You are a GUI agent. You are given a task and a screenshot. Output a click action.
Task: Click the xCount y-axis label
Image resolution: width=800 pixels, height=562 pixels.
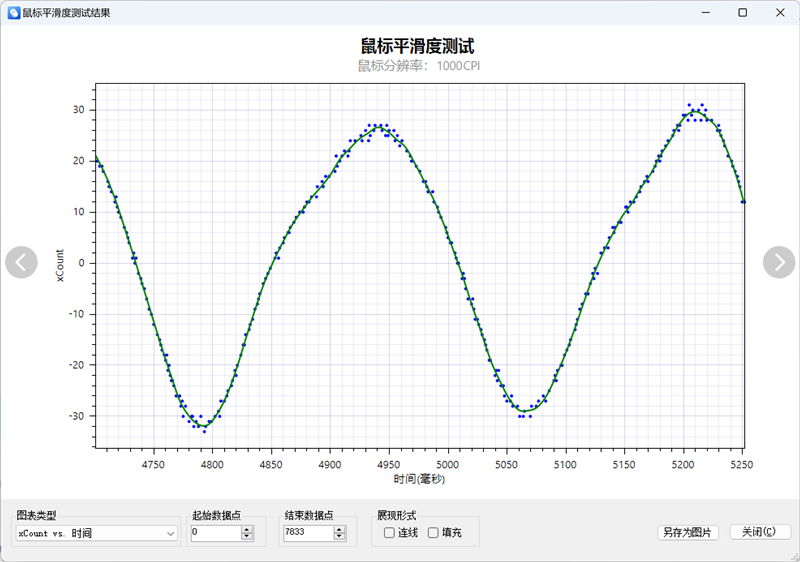tap(60, 263)
